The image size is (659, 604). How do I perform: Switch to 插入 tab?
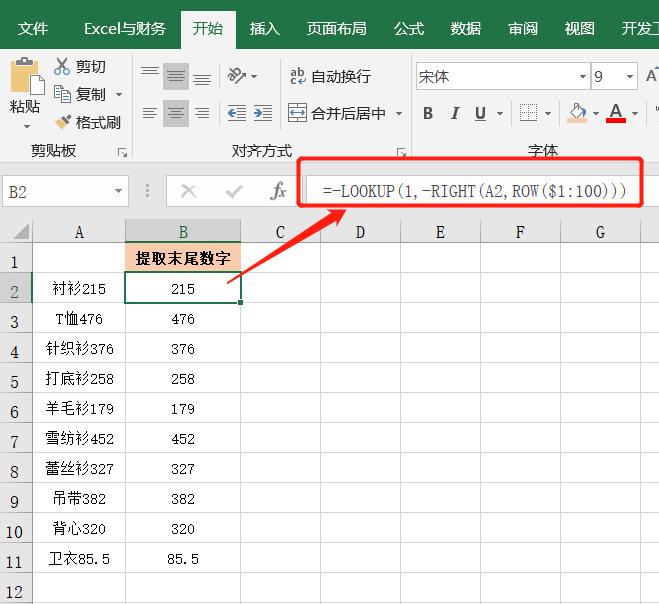click(264, 29)
